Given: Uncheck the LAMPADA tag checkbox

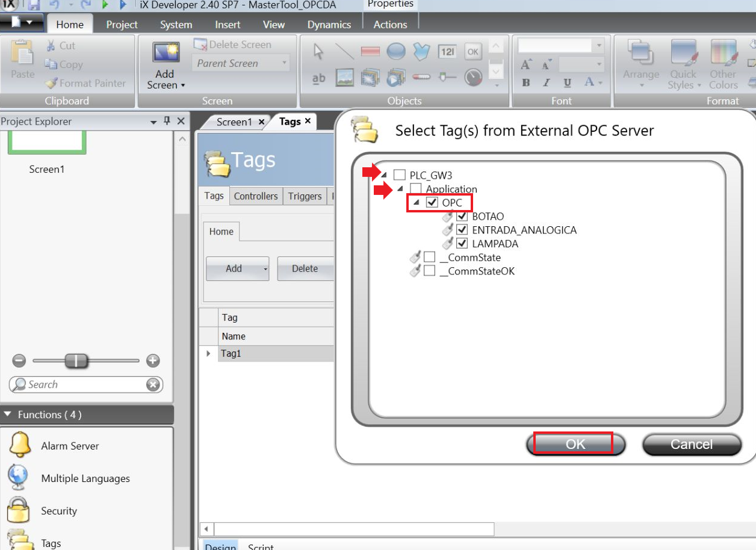Looking at the screenshot, I should [x=462, y=244].
